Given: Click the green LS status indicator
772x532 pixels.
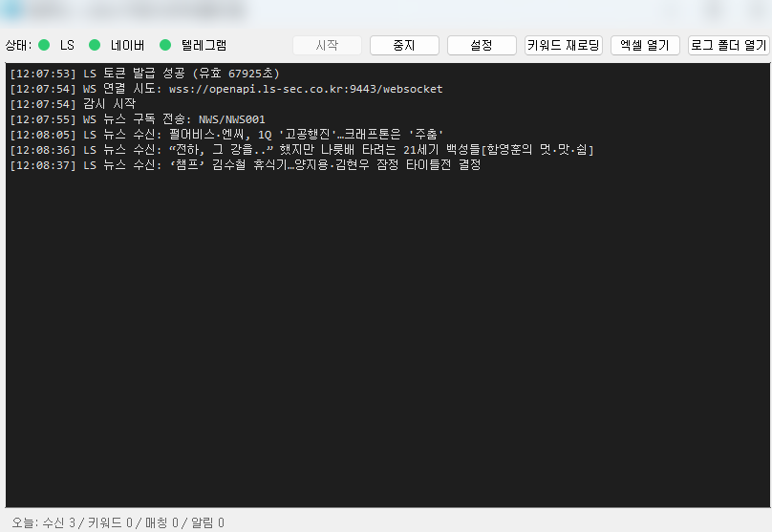Looking at the screenshot, I should click(x=44, y=45).
